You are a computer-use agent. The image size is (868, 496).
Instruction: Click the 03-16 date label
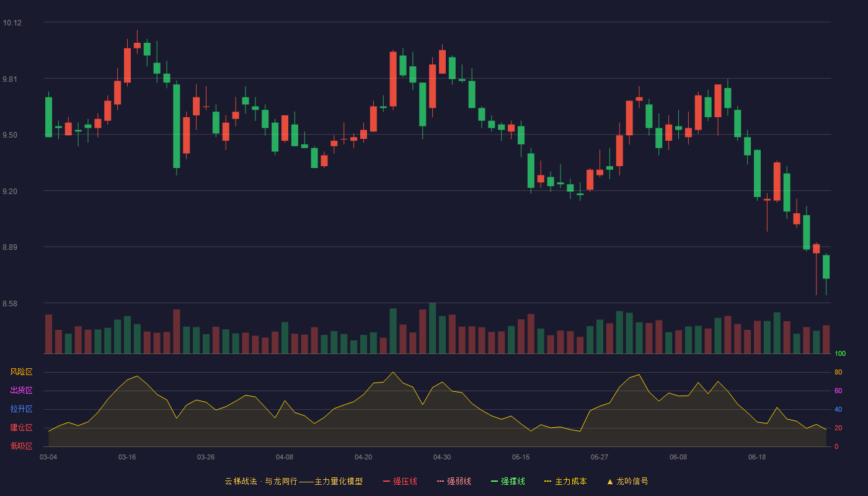pos(127,457)
